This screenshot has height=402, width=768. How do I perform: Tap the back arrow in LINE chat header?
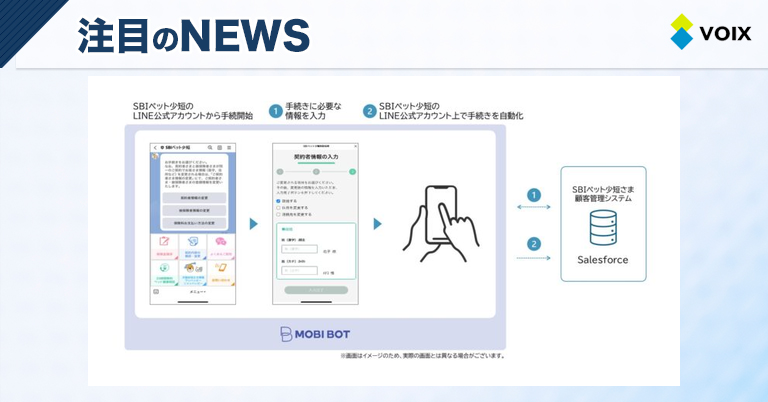point(155,147)
